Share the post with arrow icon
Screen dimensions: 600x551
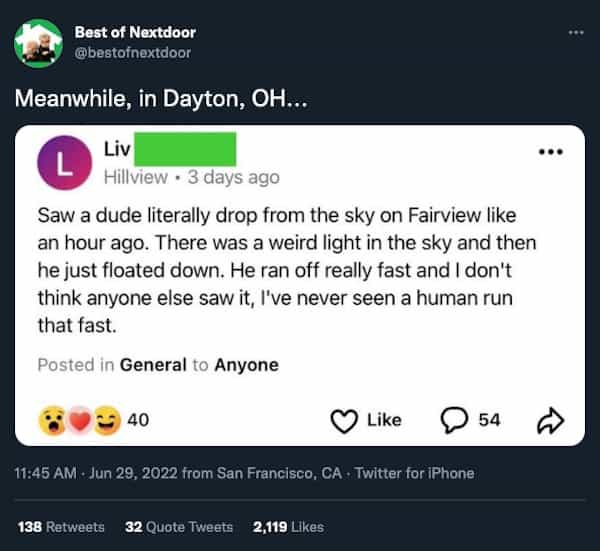point(552,421)
